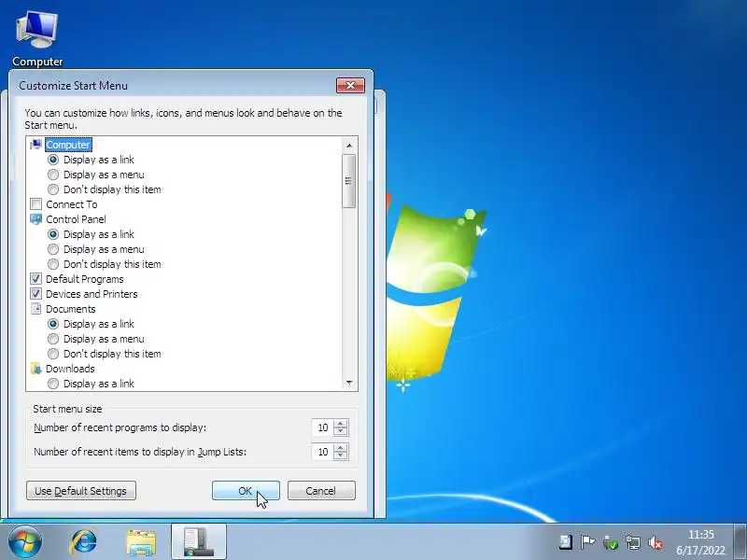Click the Control Panel label in list
The height and width of the screenshot is (560, 747).
pos(76,219)
